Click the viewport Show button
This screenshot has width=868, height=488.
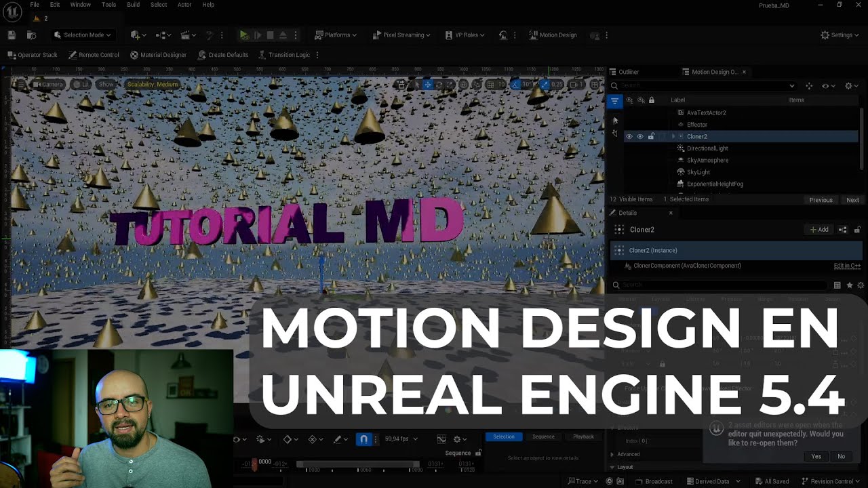(x=106, y=85)
